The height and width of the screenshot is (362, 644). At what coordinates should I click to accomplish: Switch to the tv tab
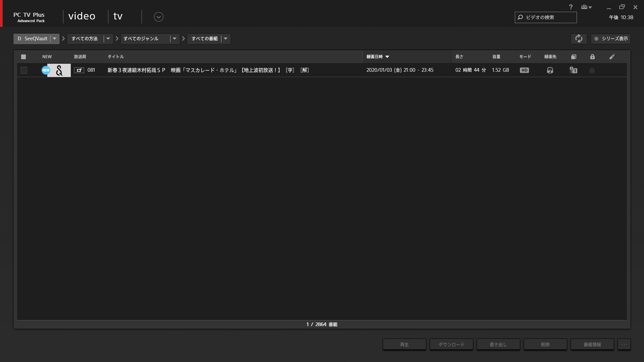click(x=118, y=16)
